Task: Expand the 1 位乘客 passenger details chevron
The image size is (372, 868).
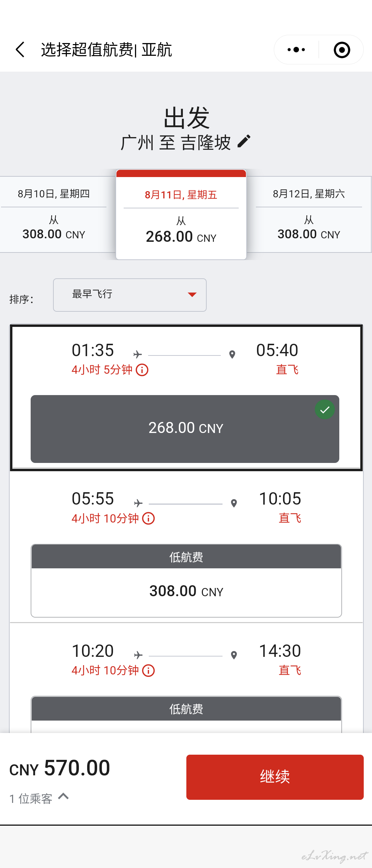Action: click(x=63, y=796)
